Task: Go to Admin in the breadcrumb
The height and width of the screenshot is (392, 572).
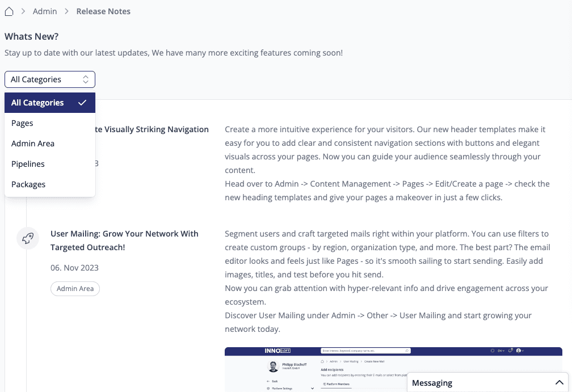Action: point(45,11)
